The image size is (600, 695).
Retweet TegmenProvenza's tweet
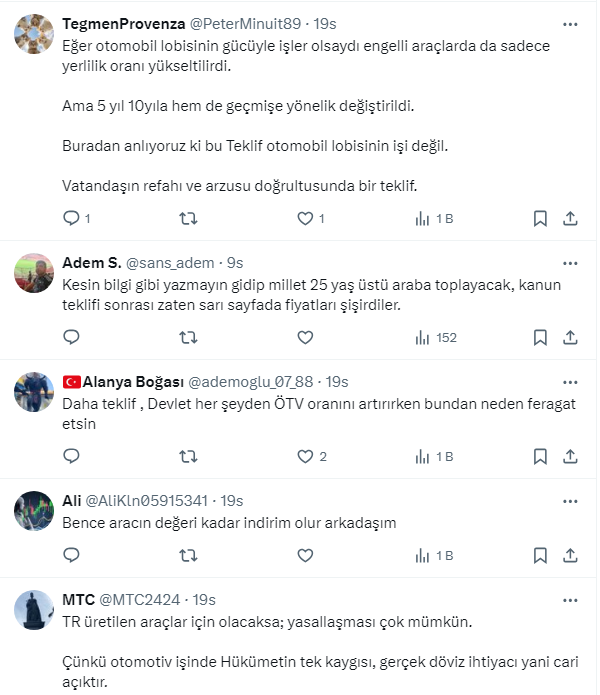[x=187, y=218]
